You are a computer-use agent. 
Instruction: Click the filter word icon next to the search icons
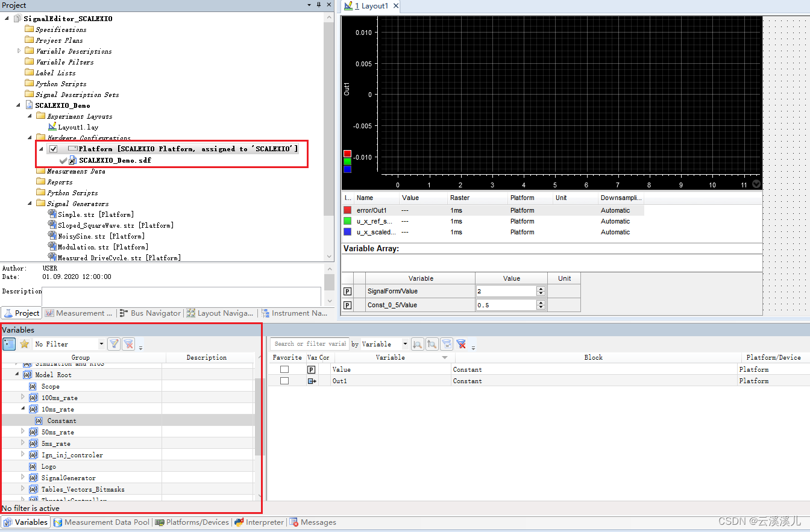[447, 344]
